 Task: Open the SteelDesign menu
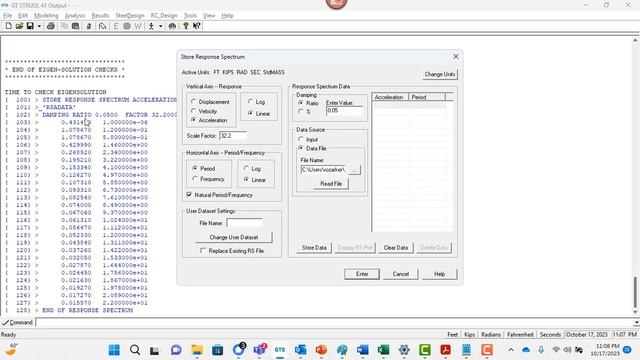pyautogui.click(x=130, y=16)
